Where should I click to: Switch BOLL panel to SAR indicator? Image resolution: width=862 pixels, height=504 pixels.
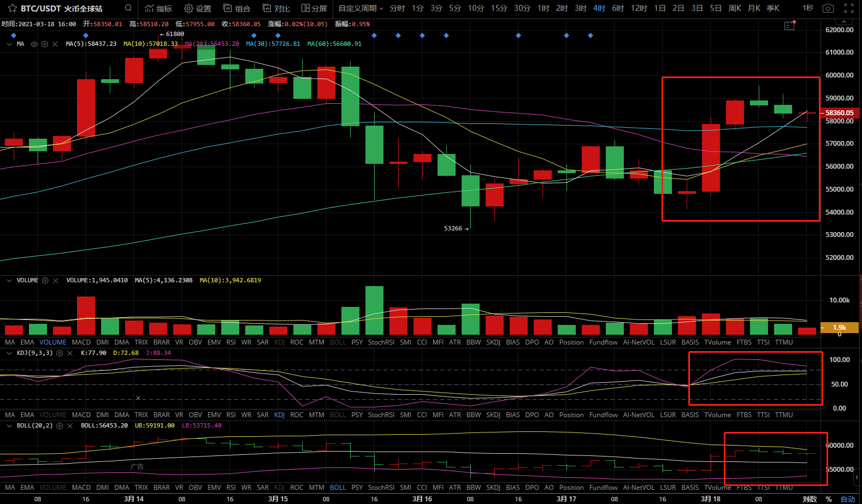(x=263, y=488)
